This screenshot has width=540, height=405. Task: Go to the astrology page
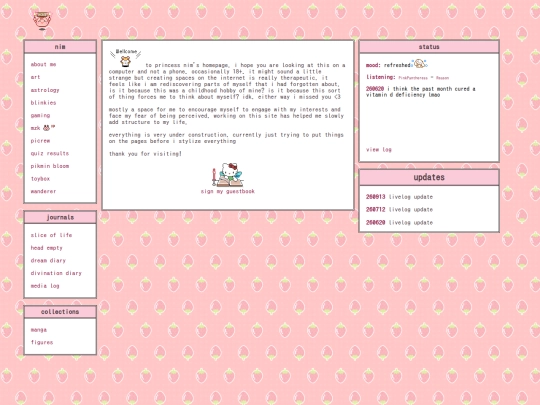(x=45, y=90)
